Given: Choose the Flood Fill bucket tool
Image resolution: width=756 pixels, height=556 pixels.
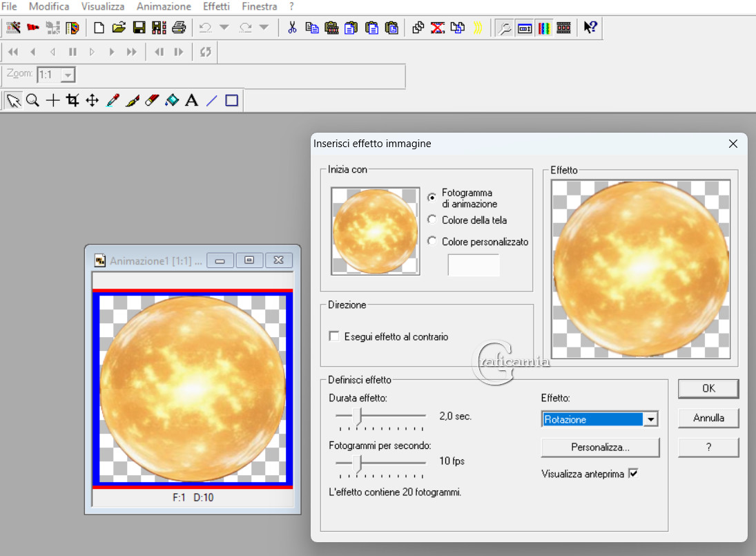Looking at the screenshot, I should tap(172, 101).
